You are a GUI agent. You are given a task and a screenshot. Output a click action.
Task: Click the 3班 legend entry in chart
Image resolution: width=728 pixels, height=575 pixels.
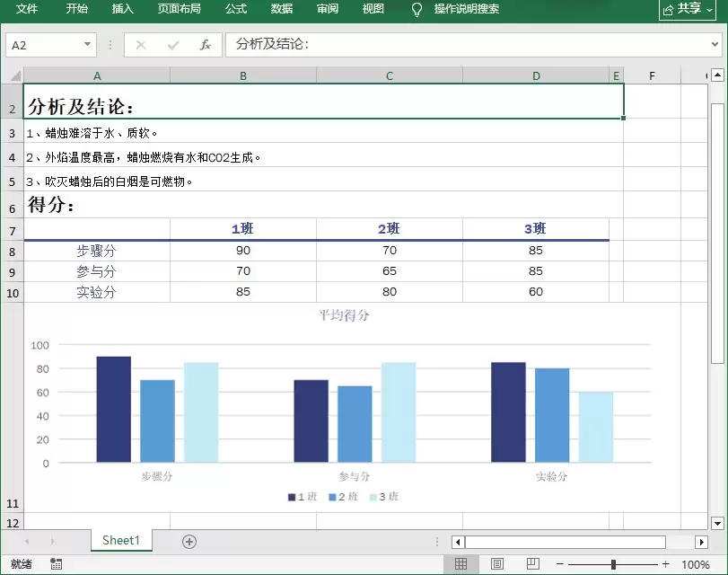(384, 497)
